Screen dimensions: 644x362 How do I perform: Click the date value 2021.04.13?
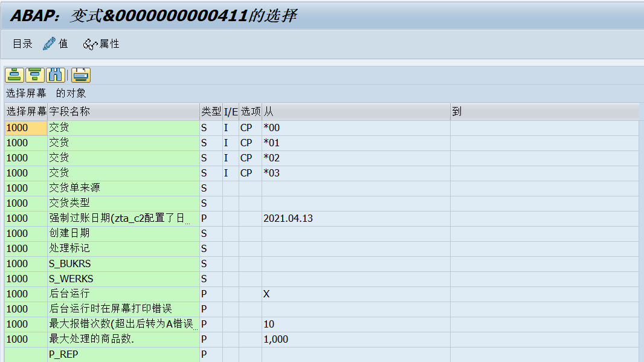pyautogui.click(x=288, y=218)
